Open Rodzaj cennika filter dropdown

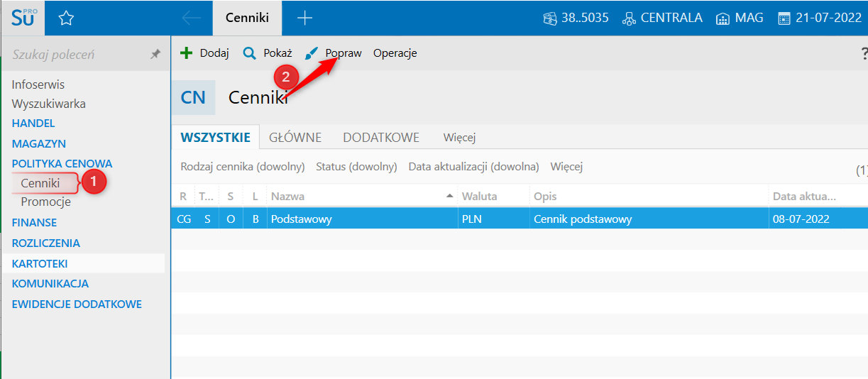click(243, 167)
